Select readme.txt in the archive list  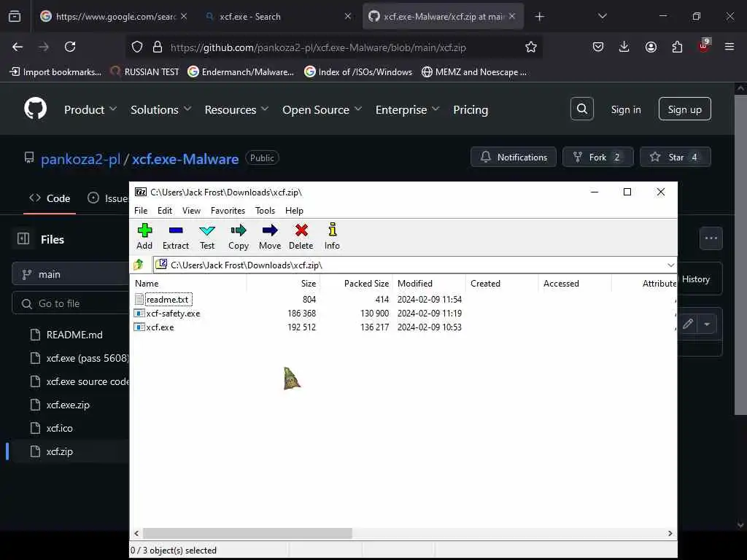coord(167,300)
